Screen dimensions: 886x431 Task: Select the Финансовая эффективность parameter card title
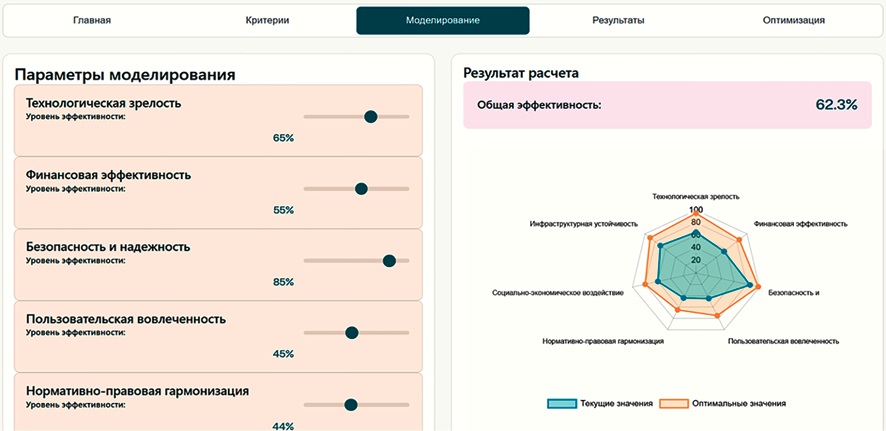point(108,175)
